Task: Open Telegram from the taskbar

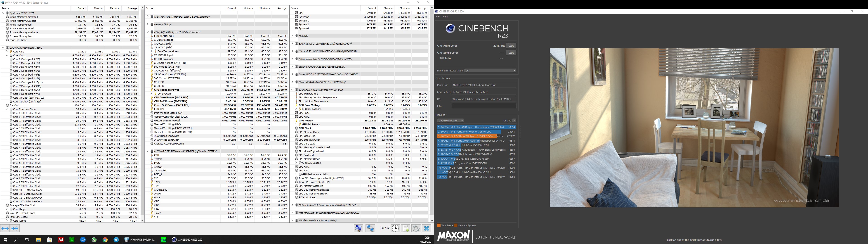Action: [116, 240]
